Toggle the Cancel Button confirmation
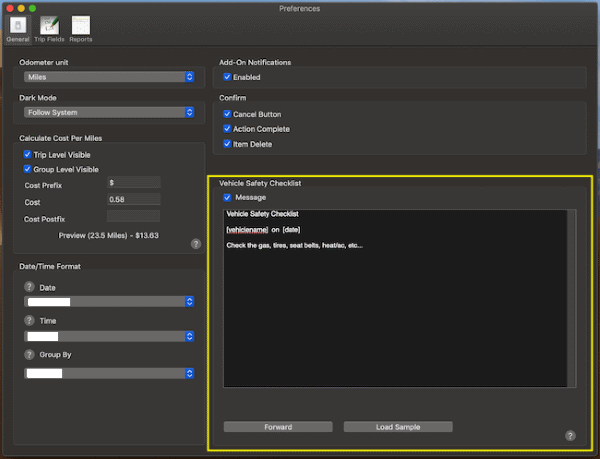The height and width of the screenshot is (459, 600). click(228, 114)
